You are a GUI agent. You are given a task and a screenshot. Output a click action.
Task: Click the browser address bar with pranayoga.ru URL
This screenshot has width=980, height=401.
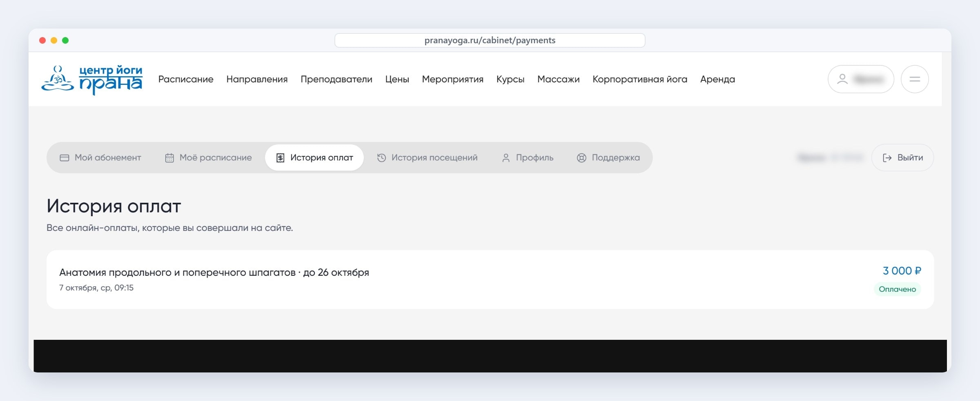pos(490,40)
